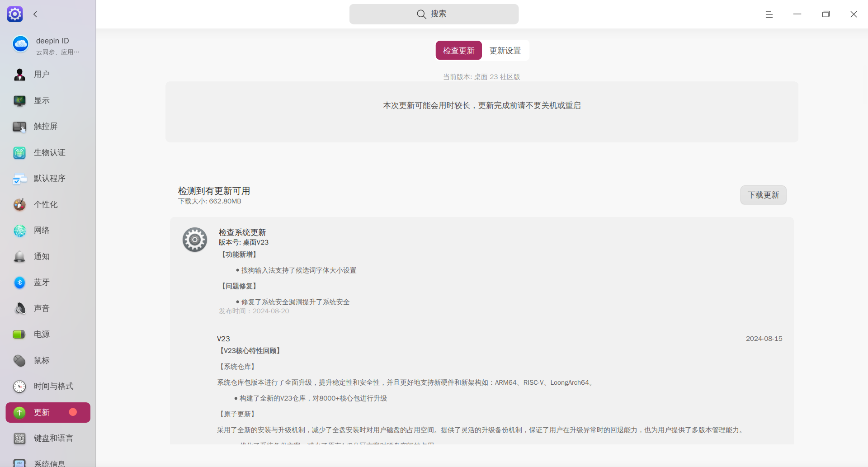Open 生物认证 biometric authentication settings
The height and width of the screenshot is (467, 868).
point(19,153)
